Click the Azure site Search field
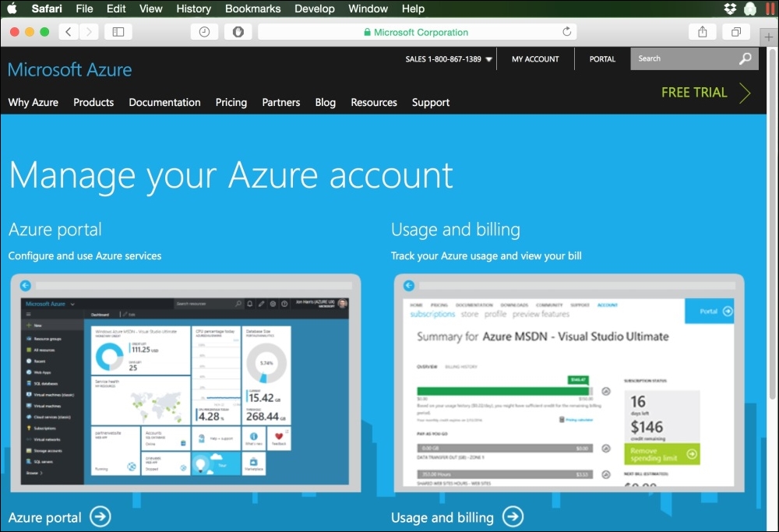Viewport: 779px width, 532px height. (x=694, y=58)
